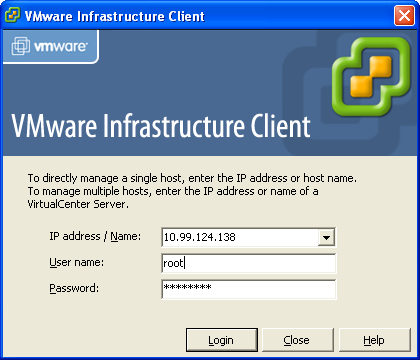Click the "User name:" label
The height and width of the screenshot is (360, 420).
(76, 262)
